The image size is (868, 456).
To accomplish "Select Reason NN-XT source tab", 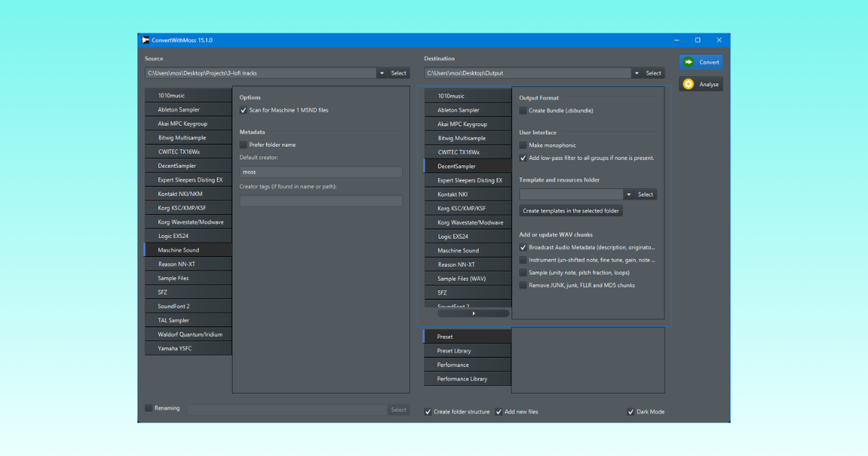I will pyautogui.click(x=188, y=264).
